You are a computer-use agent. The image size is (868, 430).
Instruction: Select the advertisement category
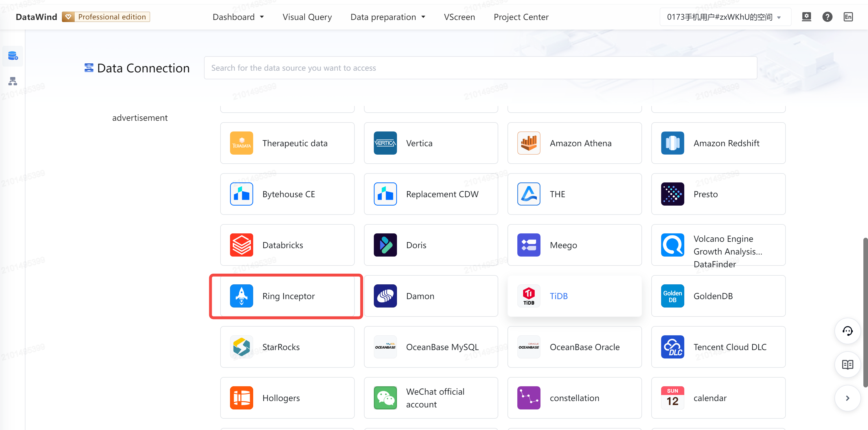coord(140,118)
